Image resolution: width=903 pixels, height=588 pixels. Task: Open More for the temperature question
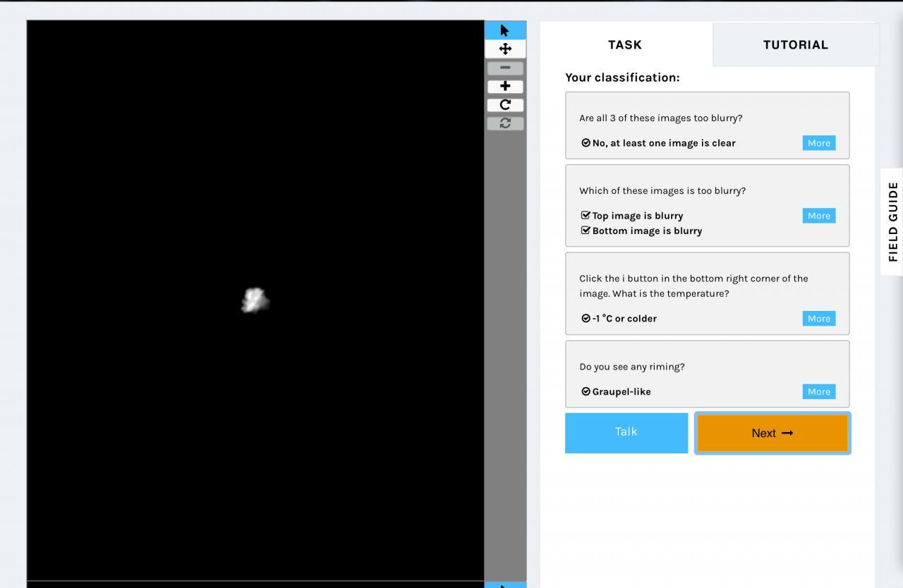click(x=819, y=319)
